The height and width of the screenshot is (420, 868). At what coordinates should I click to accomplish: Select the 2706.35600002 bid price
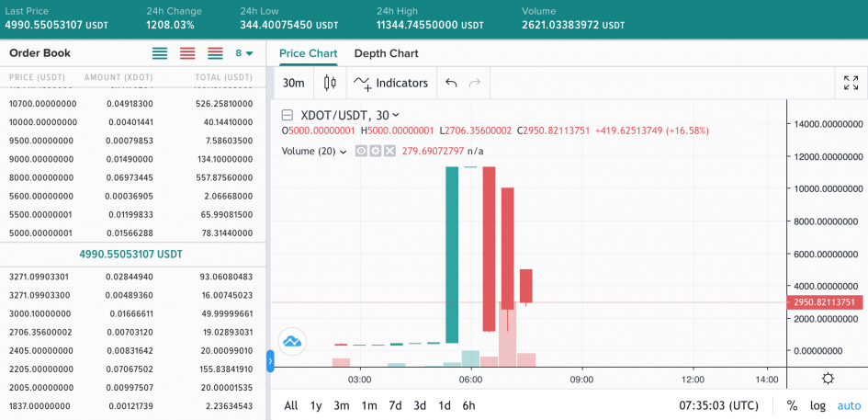pyautogui.click(x=41, y=332)
